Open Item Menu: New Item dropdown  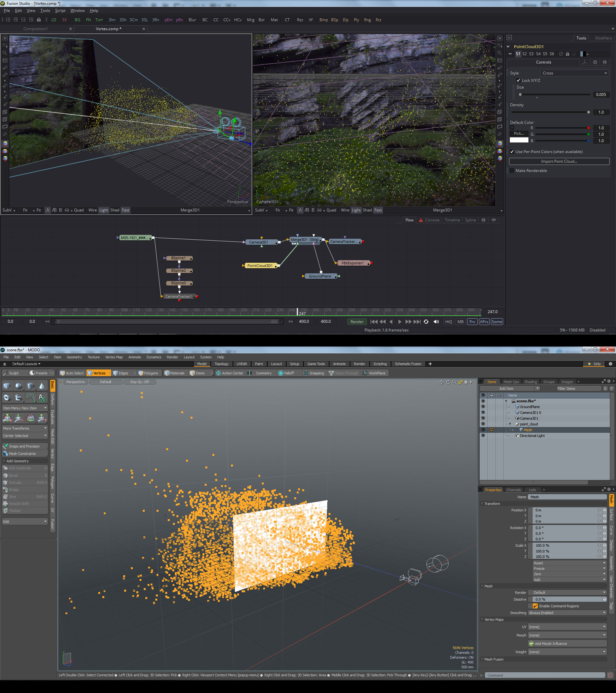[25, 408]
